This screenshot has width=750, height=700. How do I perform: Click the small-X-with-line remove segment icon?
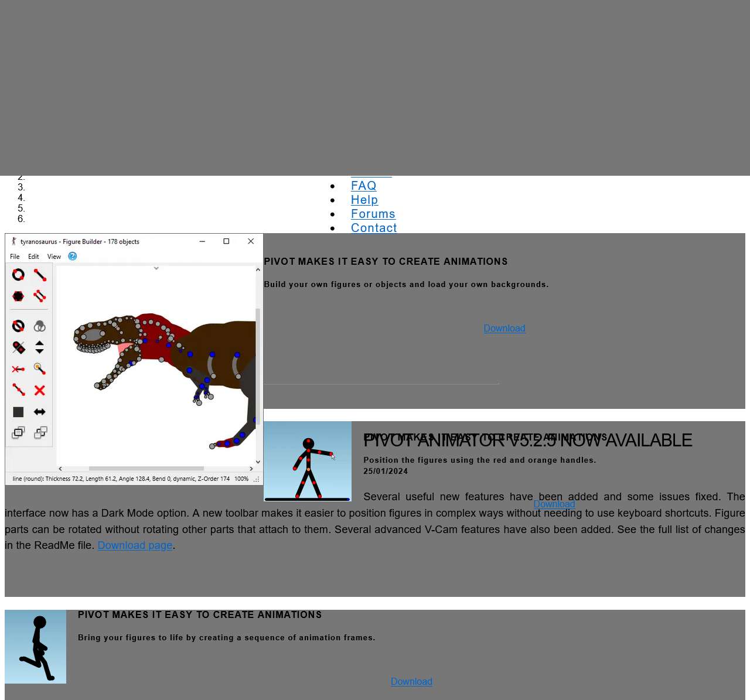click(18, 369)
